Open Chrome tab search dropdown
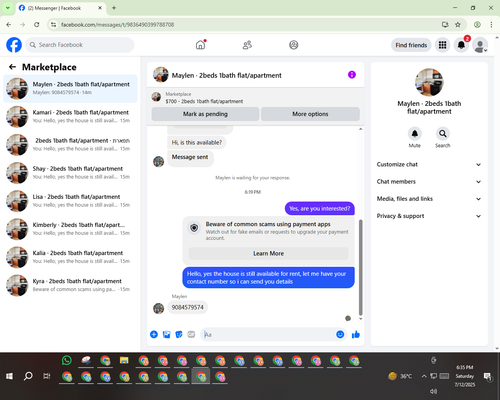 tap(7, 8)
